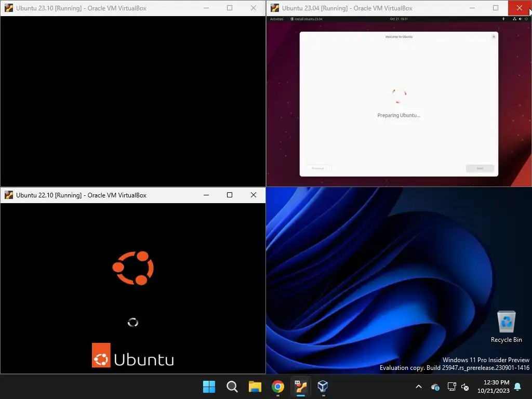Open the clock showing 12:30 PM
This screenshot has height=399, width=532.
click(494, 387)
